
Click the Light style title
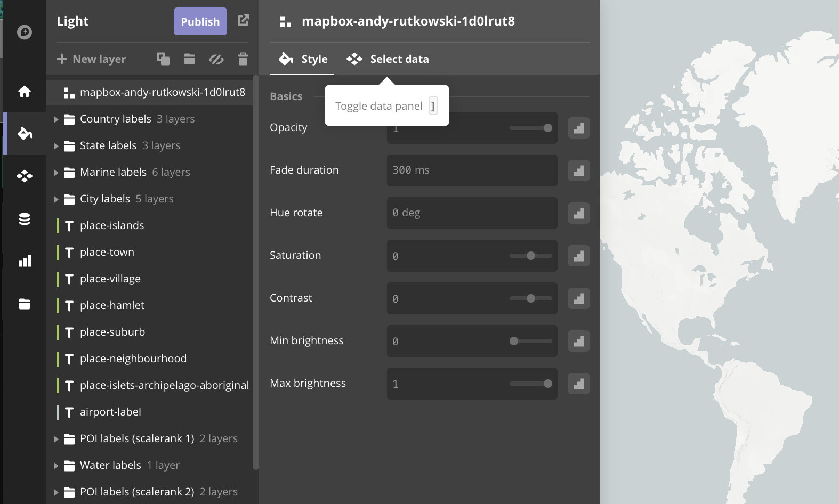[x=72, y=21]
